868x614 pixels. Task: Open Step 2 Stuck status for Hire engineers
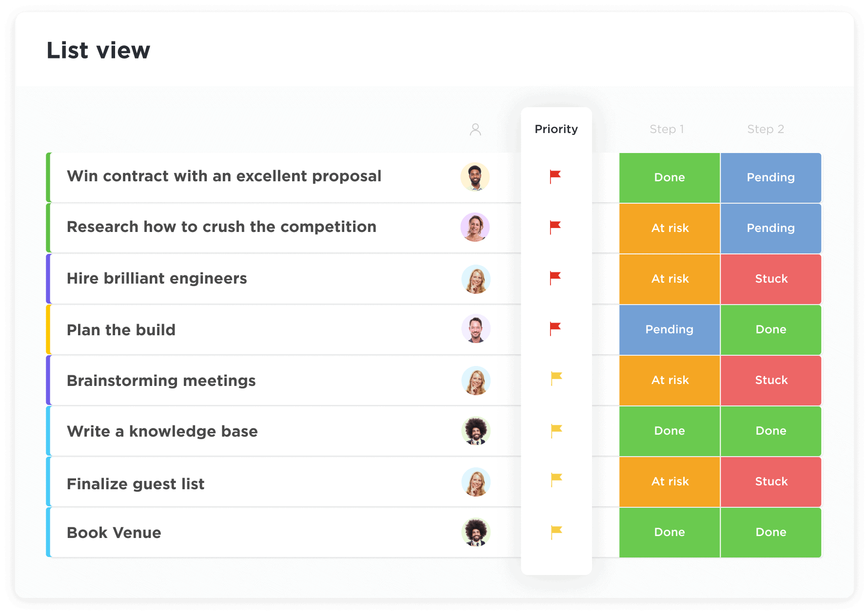coord(771,279)
